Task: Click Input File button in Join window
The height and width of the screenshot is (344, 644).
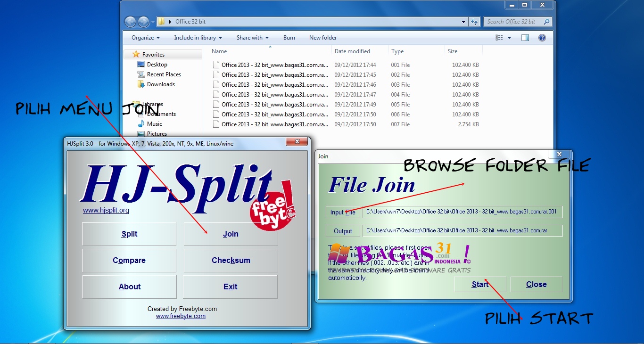Action: [x=343, y=212]
